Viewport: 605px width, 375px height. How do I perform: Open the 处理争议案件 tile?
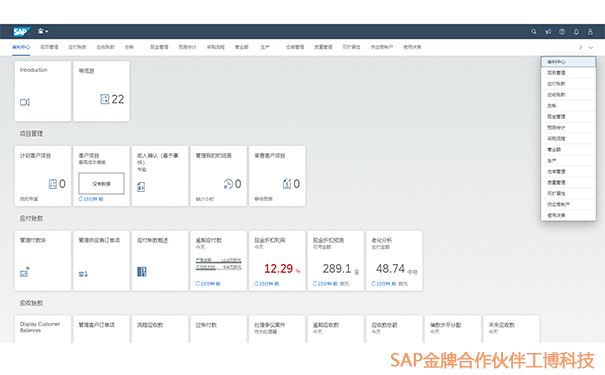(277, 329)
